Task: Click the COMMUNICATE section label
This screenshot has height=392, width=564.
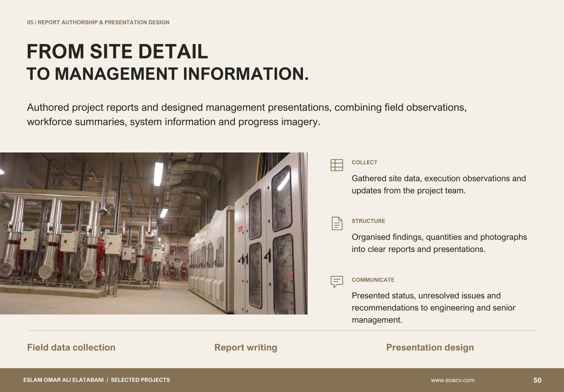Action: (373, 280)
